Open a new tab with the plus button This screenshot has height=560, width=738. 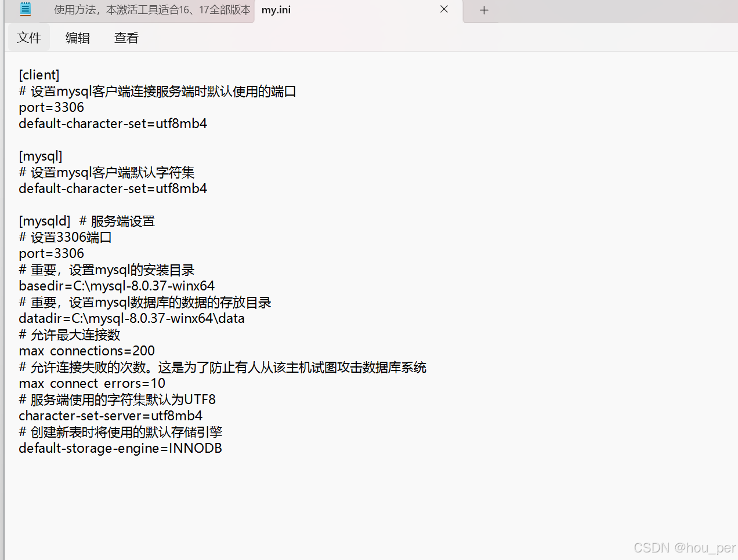click(x=483, y=10)
